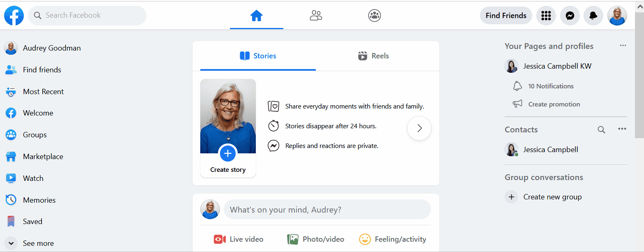Start a Live video post
Viewport: 644px width, 252px height.
tap(239, 239)
